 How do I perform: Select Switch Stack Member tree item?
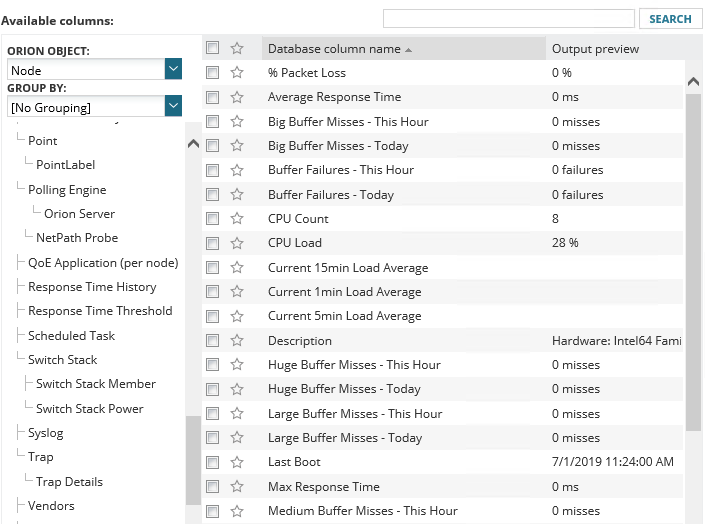coord(96,384)
